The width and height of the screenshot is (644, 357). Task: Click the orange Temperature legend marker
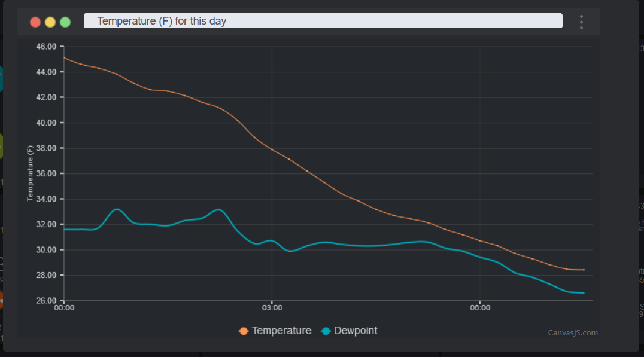tap(244, 331)
